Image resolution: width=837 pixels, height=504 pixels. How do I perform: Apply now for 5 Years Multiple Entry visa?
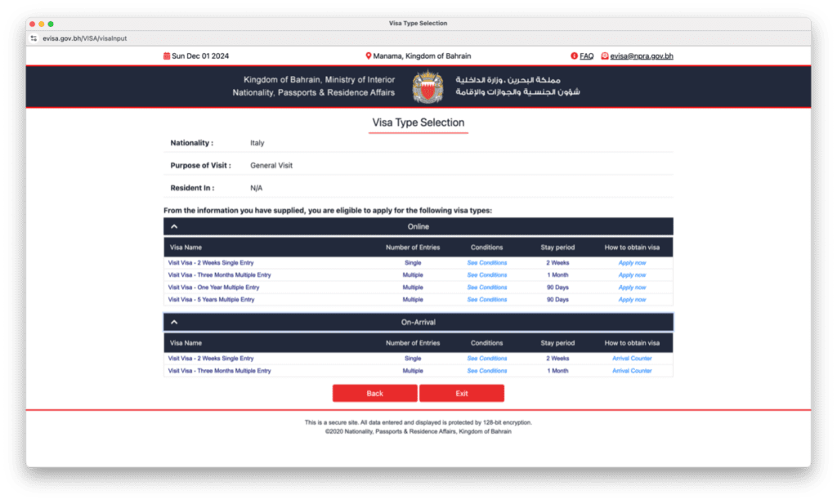pyautogui.click(x=632, y=300)
